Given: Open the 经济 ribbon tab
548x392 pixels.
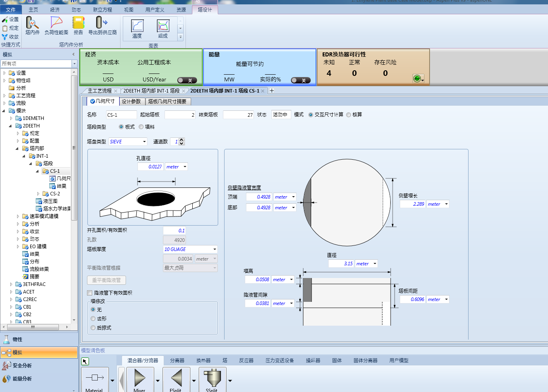Looking at the screenshot, I should 55,10.
